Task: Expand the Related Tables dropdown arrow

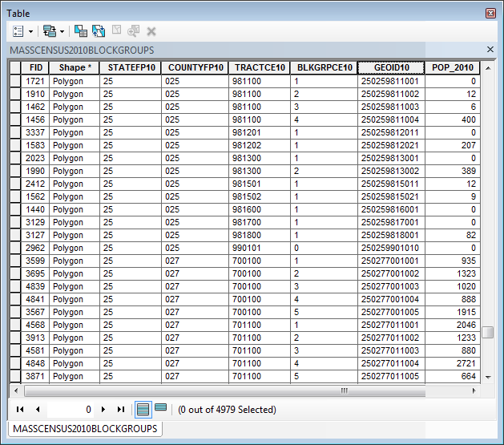Action: (x=62, y=31)
